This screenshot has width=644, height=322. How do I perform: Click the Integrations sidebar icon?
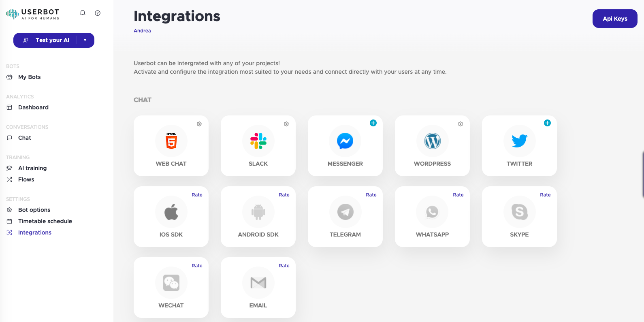[x=9, y=232]
